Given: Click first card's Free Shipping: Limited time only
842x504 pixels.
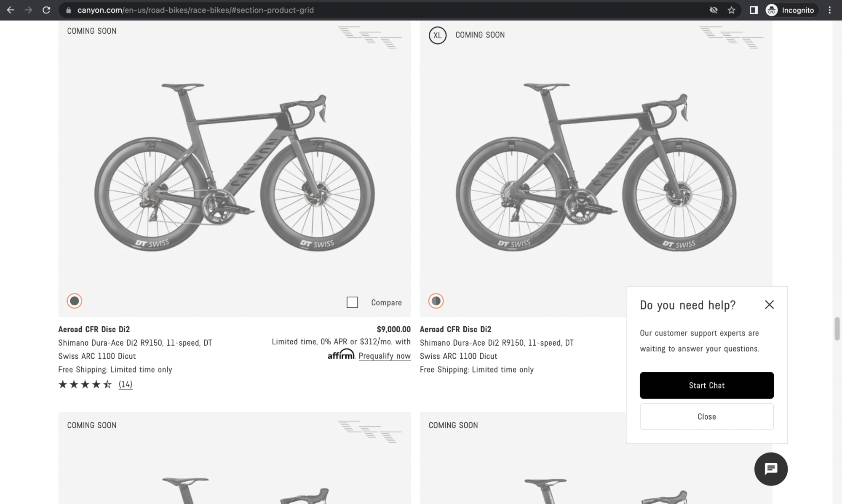Looking at the screenshot, I should 115,370.
